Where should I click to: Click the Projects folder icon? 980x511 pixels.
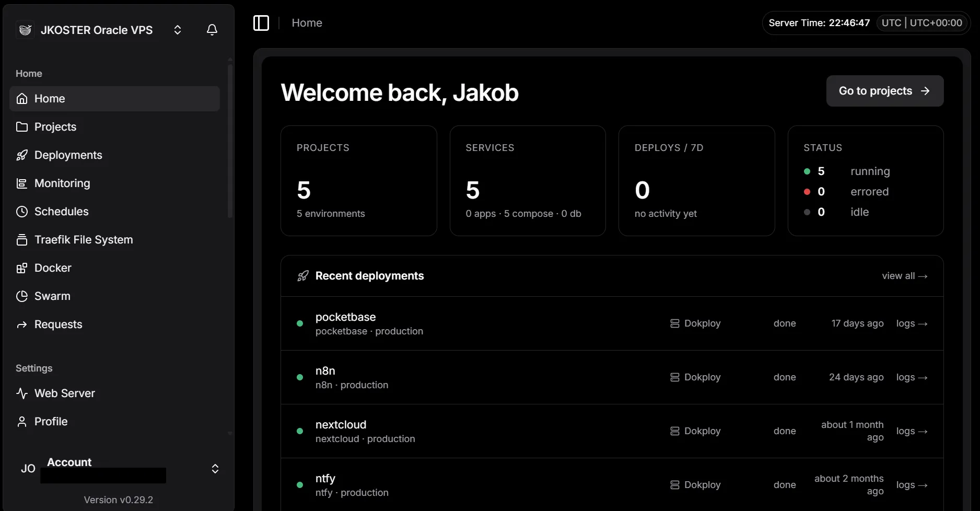coord(22,127)
